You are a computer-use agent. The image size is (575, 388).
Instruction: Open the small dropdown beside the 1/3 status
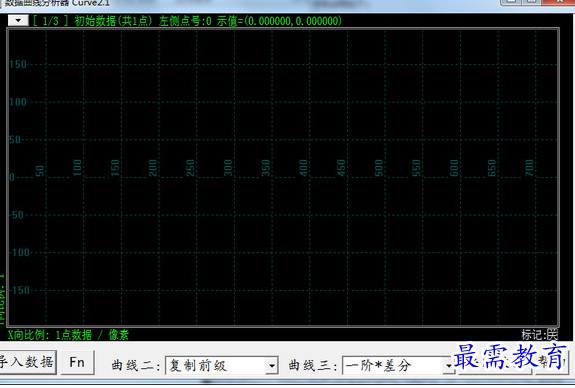(x=18, y=21)
